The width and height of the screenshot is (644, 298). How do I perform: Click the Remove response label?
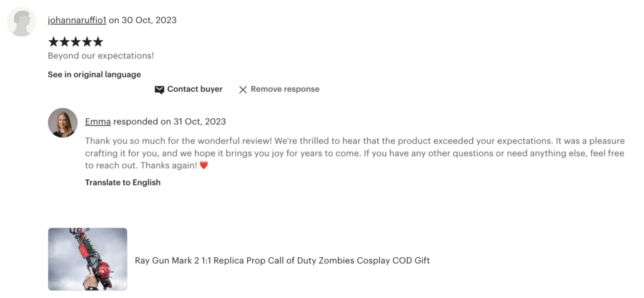pos(285,89)
